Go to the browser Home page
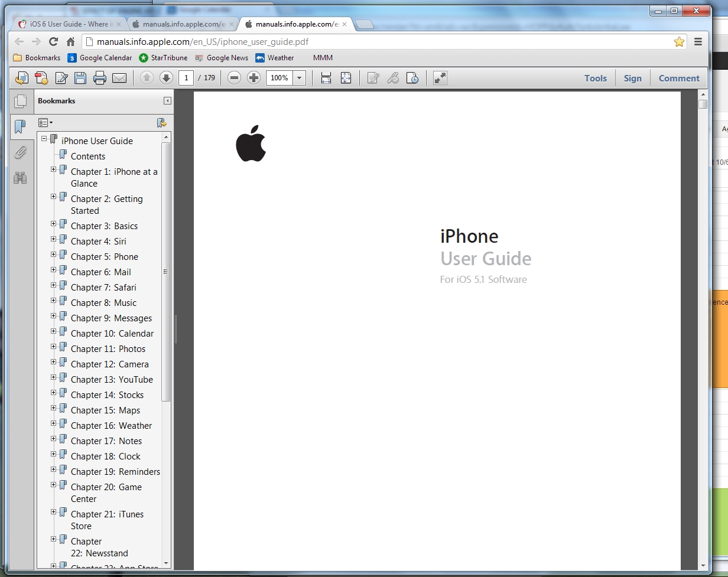The height and width of the screenshot is (577, 728). 70,41
